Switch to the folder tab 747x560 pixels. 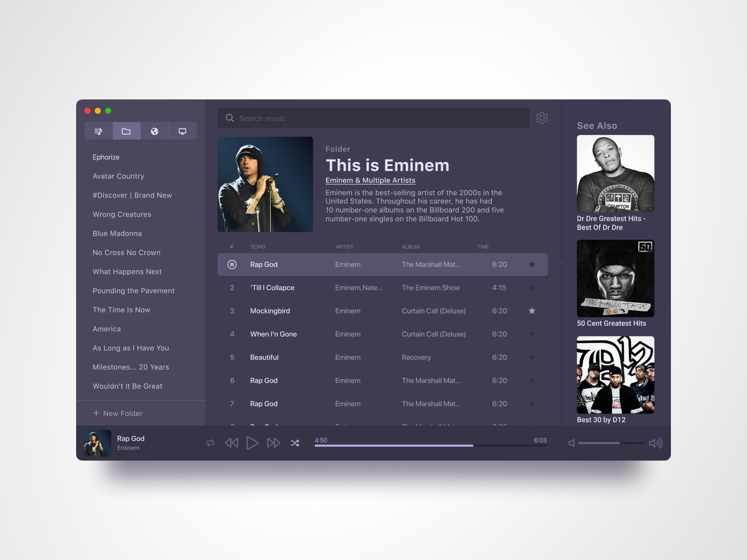click(127, 131)
